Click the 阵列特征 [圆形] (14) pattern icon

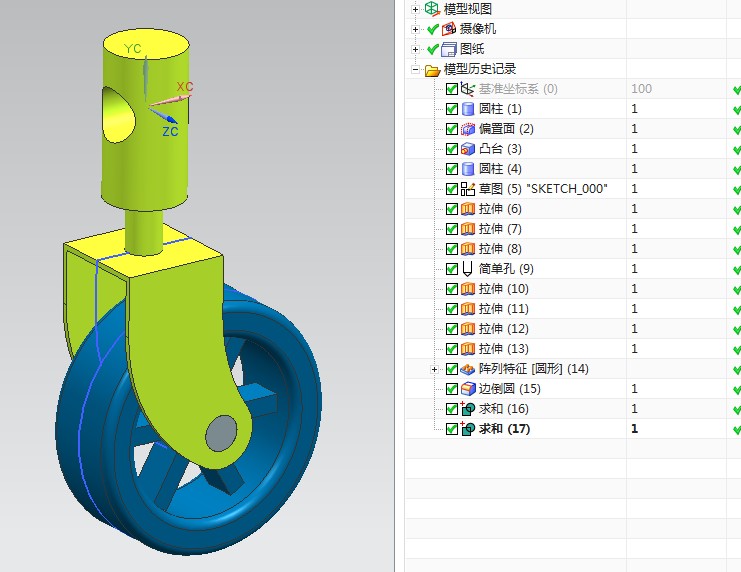[467, 369]
